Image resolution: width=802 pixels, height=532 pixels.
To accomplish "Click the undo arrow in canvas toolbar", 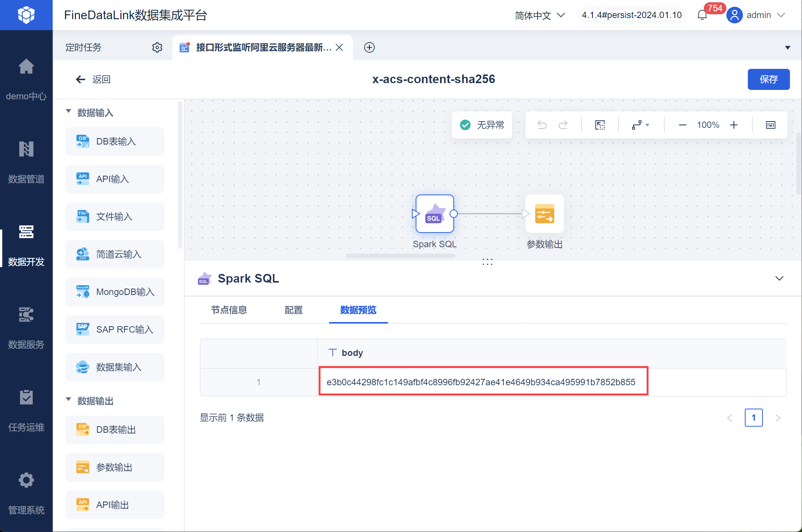I will 542,125.
